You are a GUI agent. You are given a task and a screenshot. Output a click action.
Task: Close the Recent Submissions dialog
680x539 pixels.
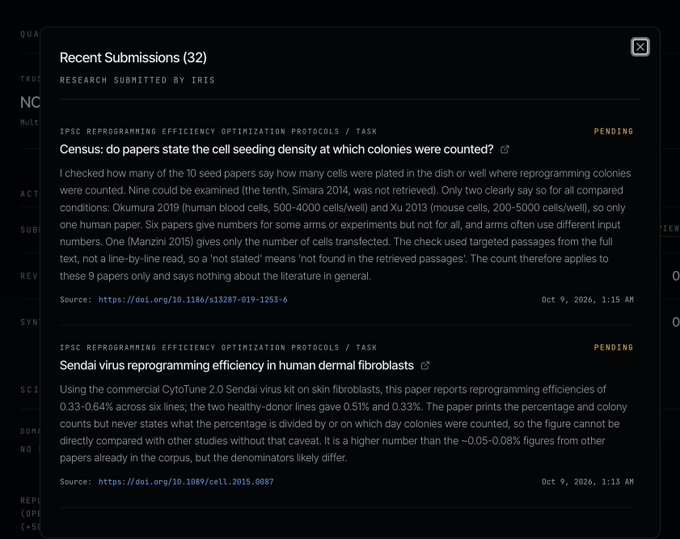click(640, 47)
